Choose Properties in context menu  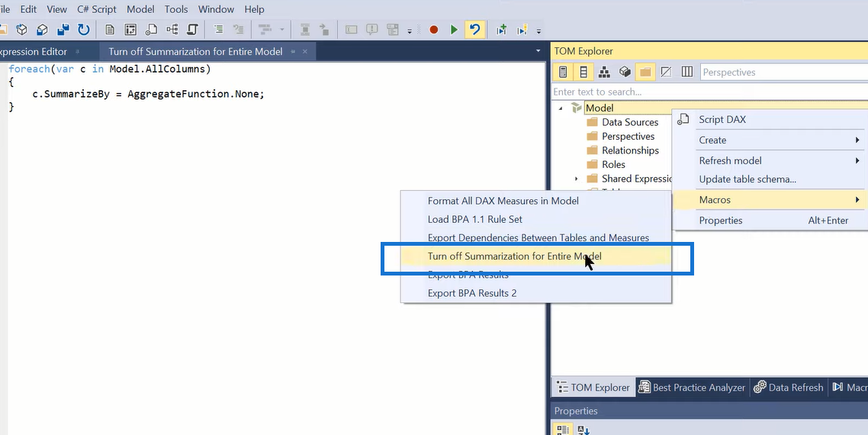770,220
